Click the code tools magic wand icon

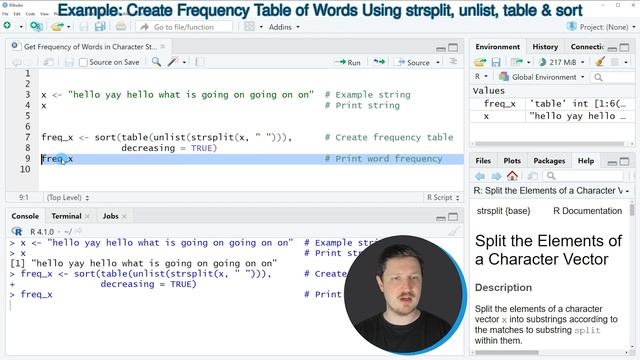(173, 62)
